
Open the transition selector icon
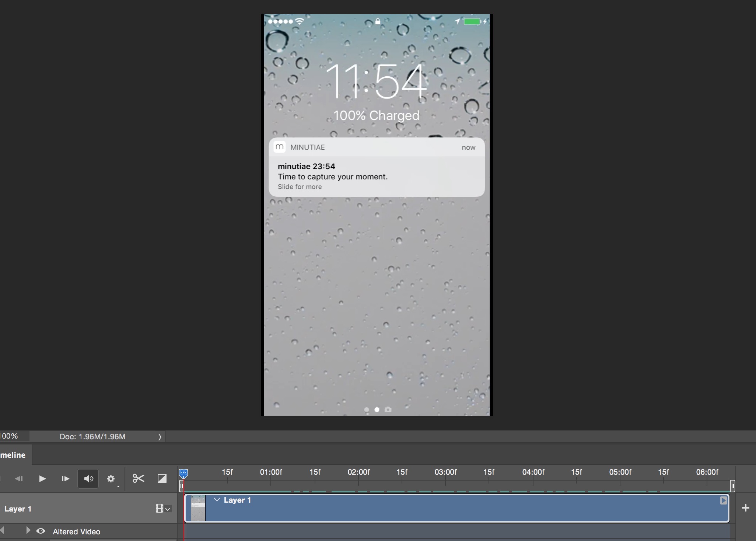point(162,478)
